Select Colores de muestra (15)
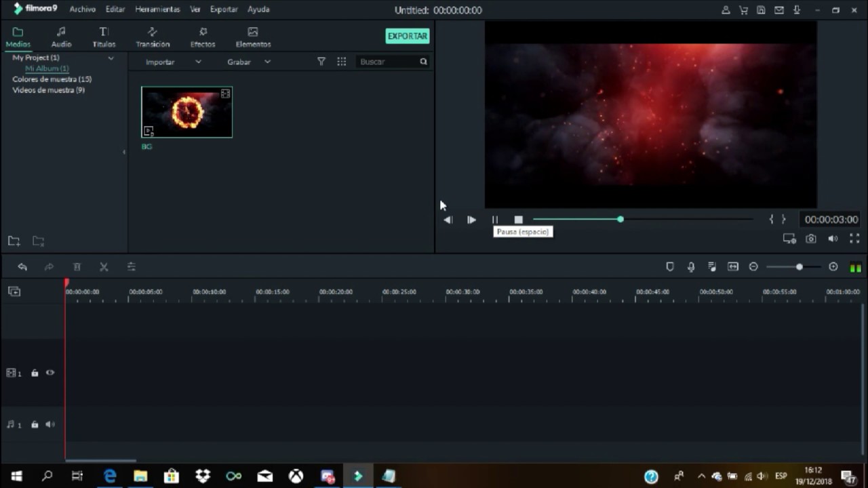868x488 pixels. point(52,79)
